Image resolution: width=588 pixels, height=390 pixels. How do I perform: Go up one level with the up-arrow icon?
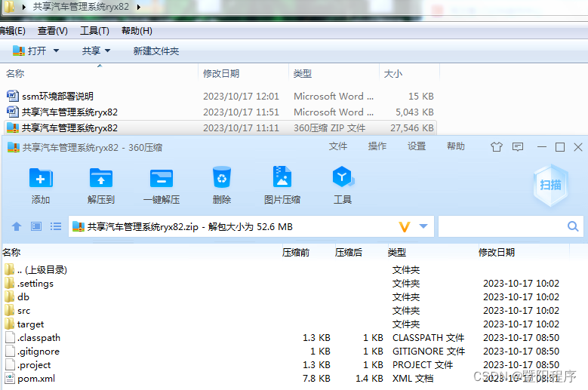(17, 226)
